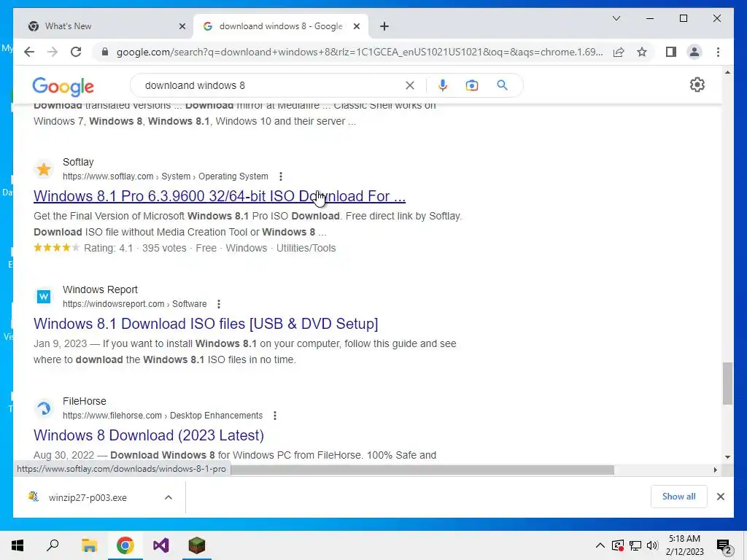Click the windowsreport.com breadcrumb URL
The image size is (747, 560).
tap(135, 304)
